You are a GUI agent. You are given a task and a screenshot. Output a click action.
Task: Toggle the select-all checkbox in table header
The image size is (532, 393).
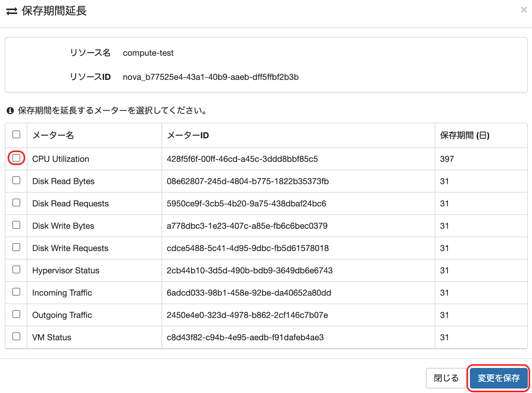pos(16,135)
